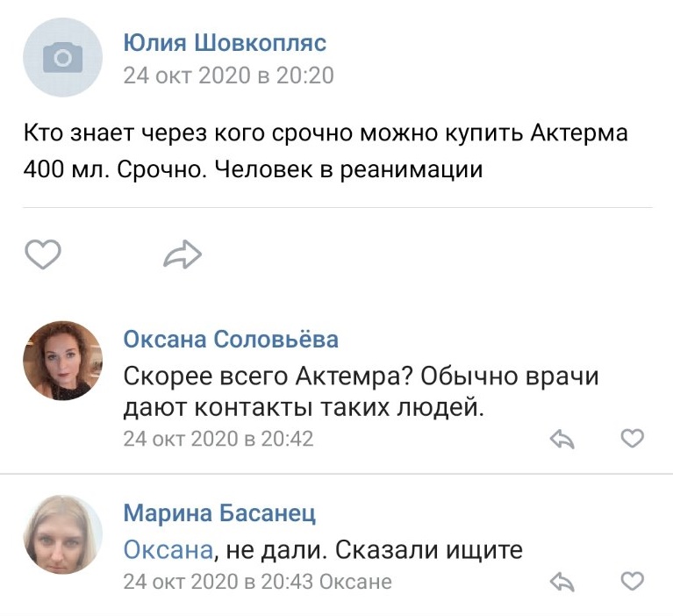
Task: Open Марина Басанец's profile photo
Action: pos(62,535)
